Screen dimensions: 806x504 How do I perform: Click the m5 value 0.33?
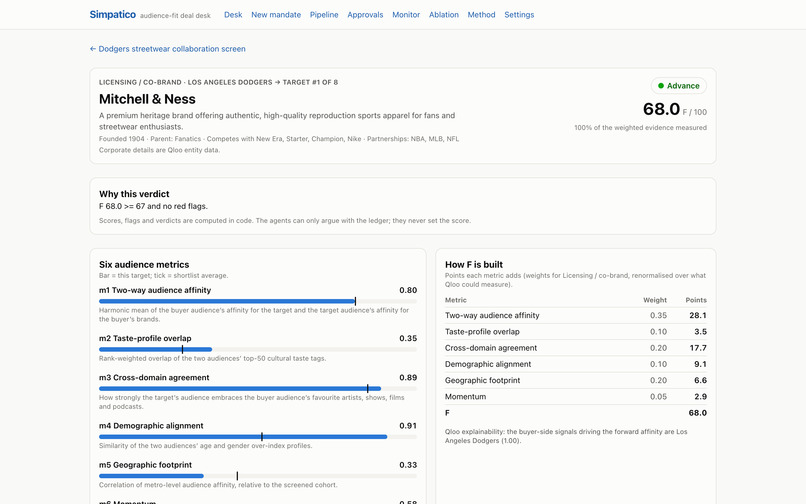point(408,465)
